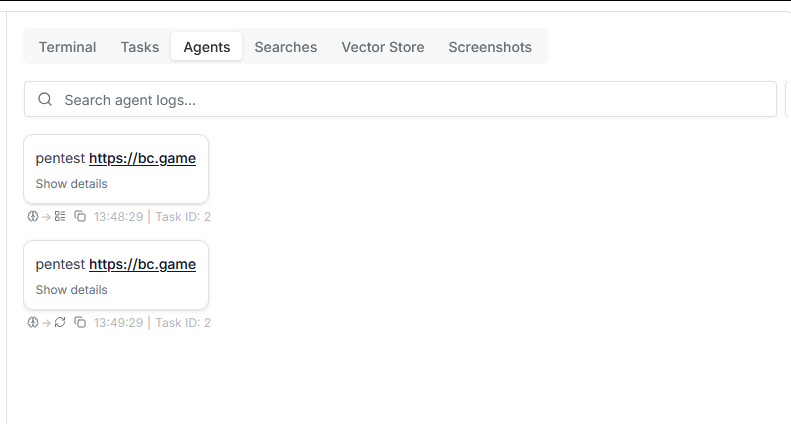Click brain icon under first agent log
Screen dimensions: 791x424
(33, 216)
